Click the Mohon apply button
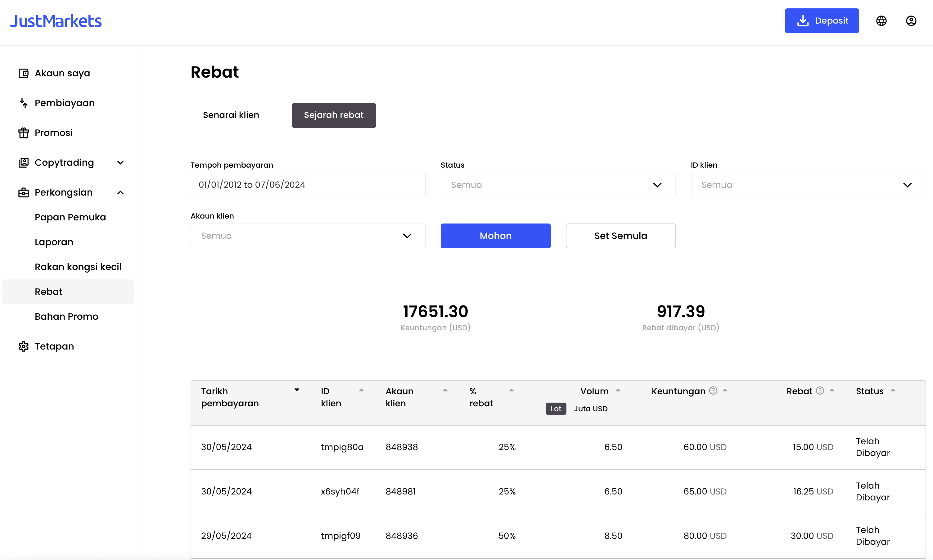The image size is (933, 560). pos(495,236)
